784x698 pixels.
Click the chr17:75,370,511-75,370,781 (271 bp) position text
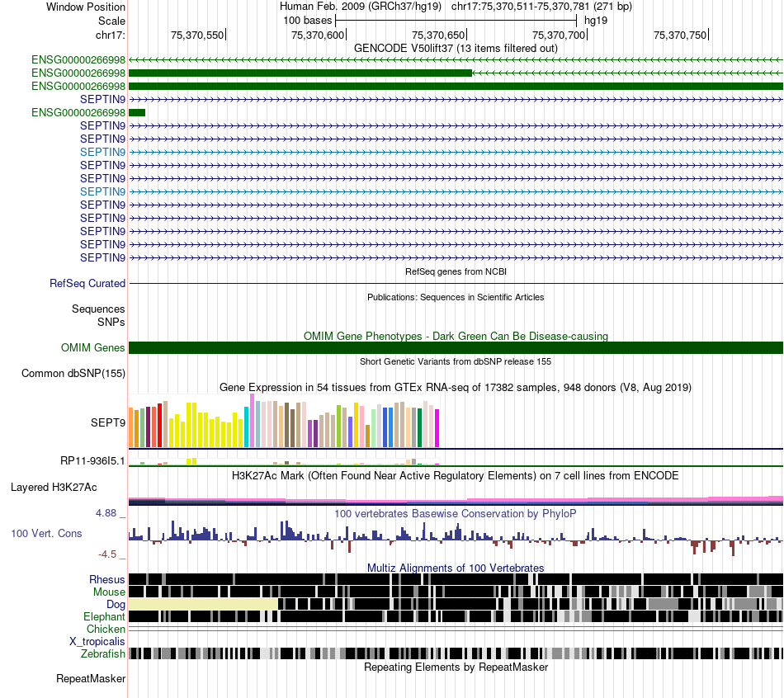(x=541, y=7)
